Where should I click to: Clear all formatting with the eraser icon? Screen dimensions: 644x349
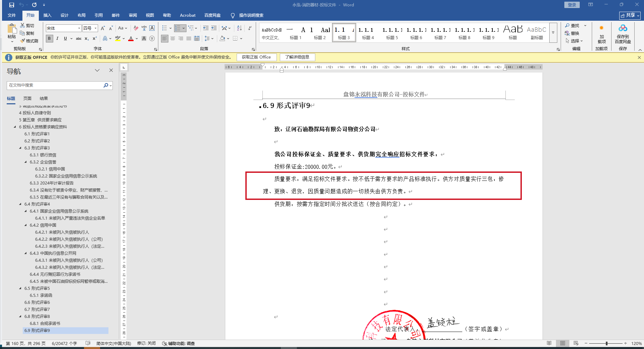(136, 28)
